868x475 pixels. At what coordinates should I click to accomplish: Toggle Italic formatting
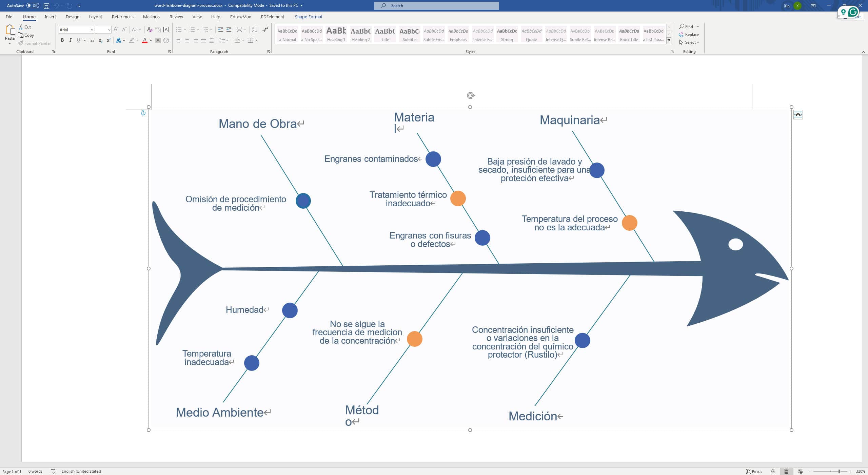pos(70,40)
